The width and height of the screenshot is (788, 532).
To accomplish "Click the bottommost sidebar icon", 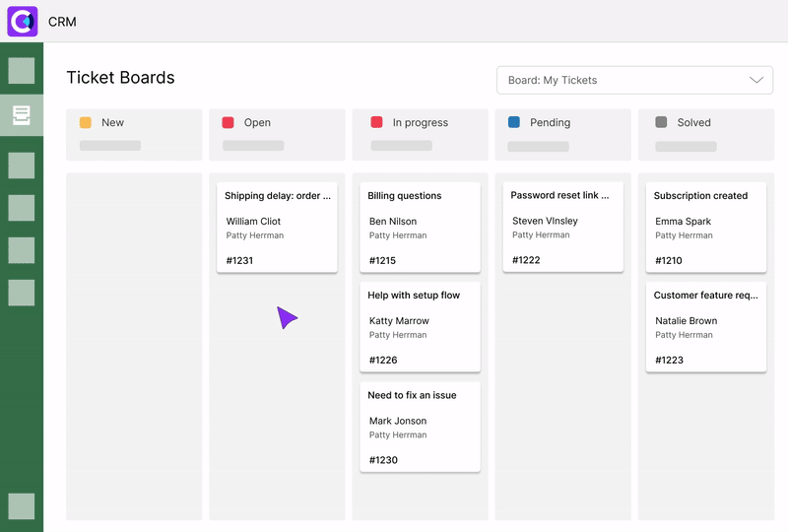I will (x=21, y=506).
